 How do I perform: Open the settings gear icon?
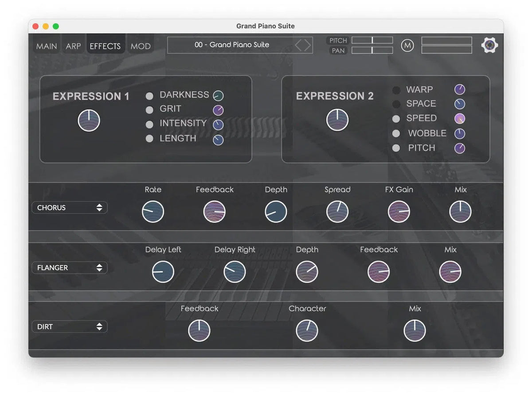click(x=489, y=45)
